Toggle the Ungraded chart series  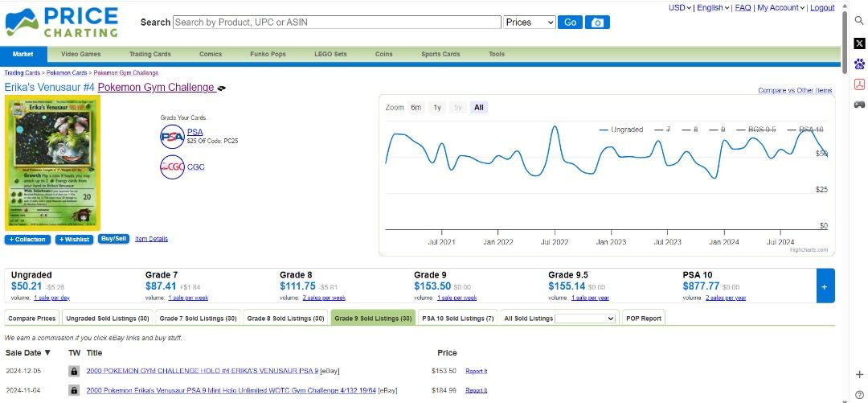pos(621,130)
